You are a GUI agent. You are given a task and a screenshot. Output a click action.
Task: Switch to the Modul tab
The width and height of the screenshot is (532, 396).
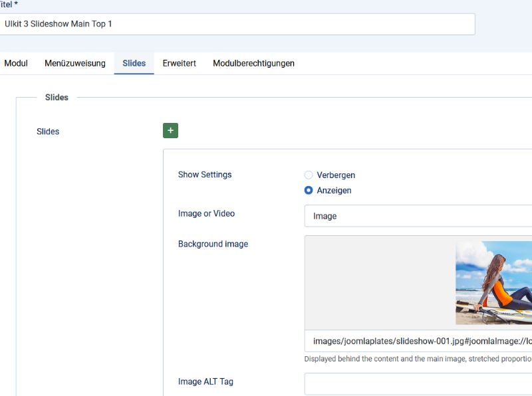[16, 63]
